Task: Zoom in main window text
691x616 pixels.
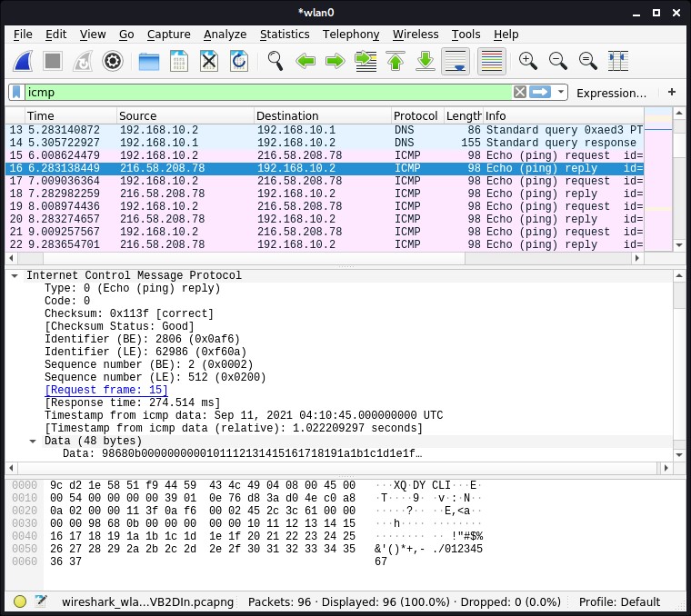Action: tap(528, 61)
